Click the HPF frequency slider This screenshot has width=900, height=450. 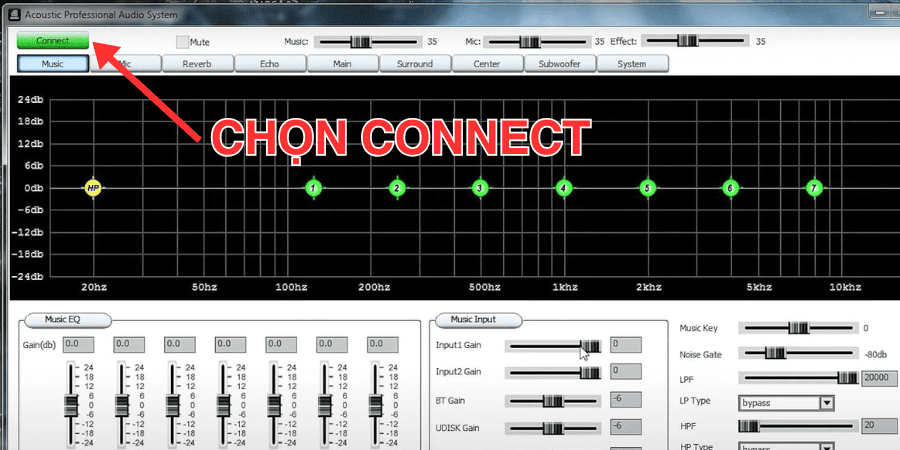798,426
